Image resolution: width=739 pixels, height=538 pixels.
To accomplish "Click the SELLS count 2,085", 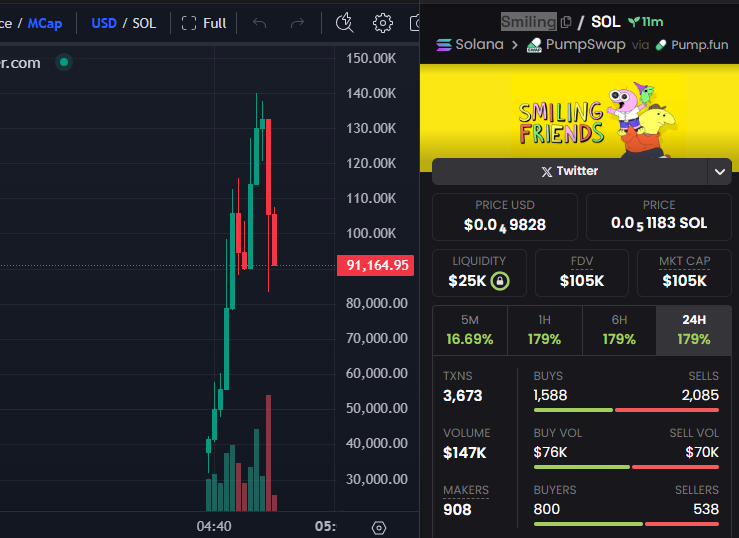I will click(700, 395).
